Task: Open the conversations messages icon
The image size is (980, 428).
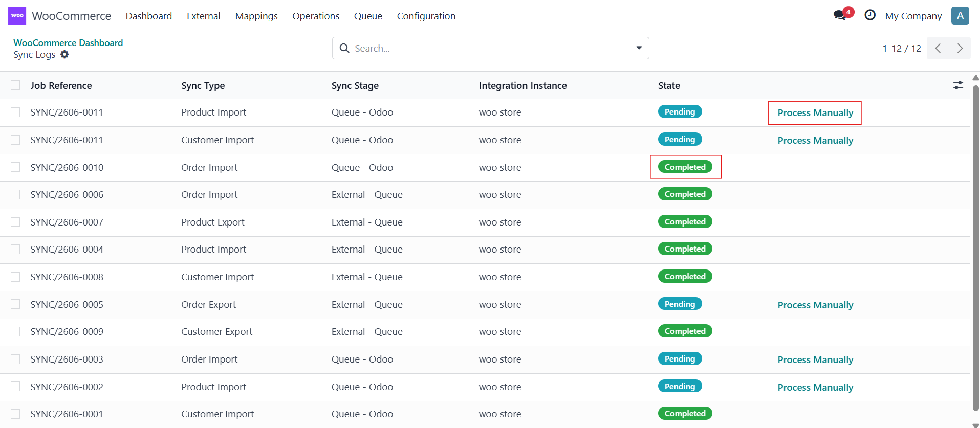Action: 840,15
